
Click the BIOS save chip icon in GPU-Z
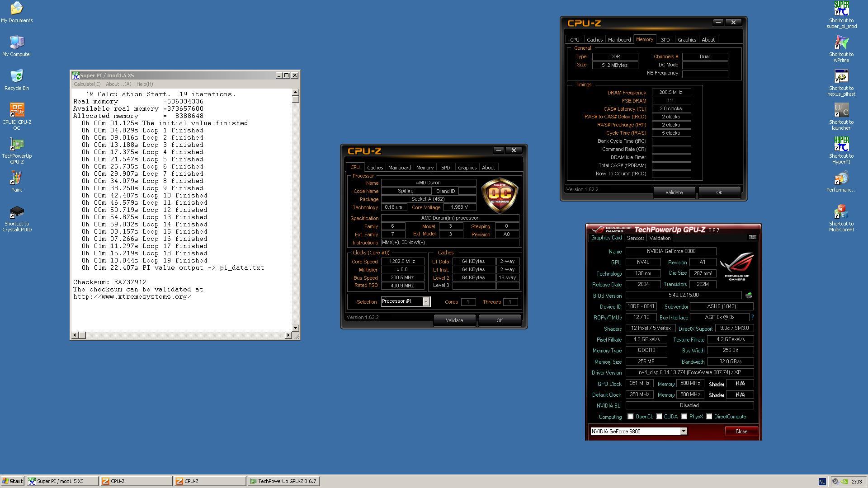[749, 296]
